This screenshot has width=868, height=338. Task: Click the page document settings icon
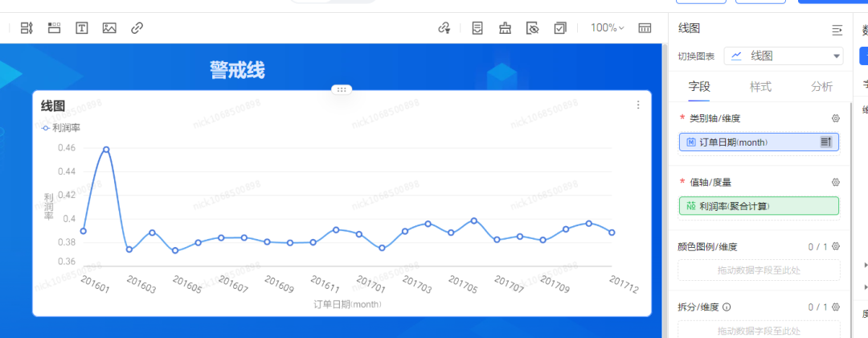tap(477, 28)
